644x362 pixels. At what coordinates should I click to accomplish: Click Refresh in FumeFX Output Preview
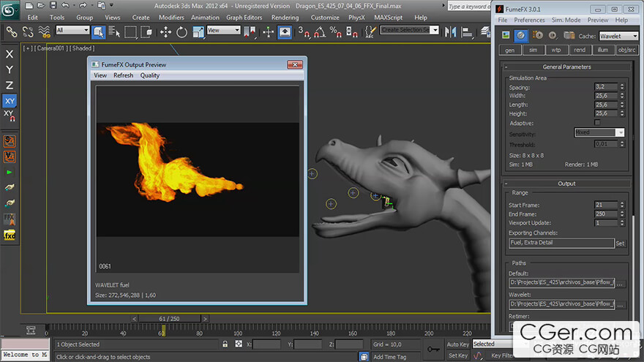click(x=123, y=75)
